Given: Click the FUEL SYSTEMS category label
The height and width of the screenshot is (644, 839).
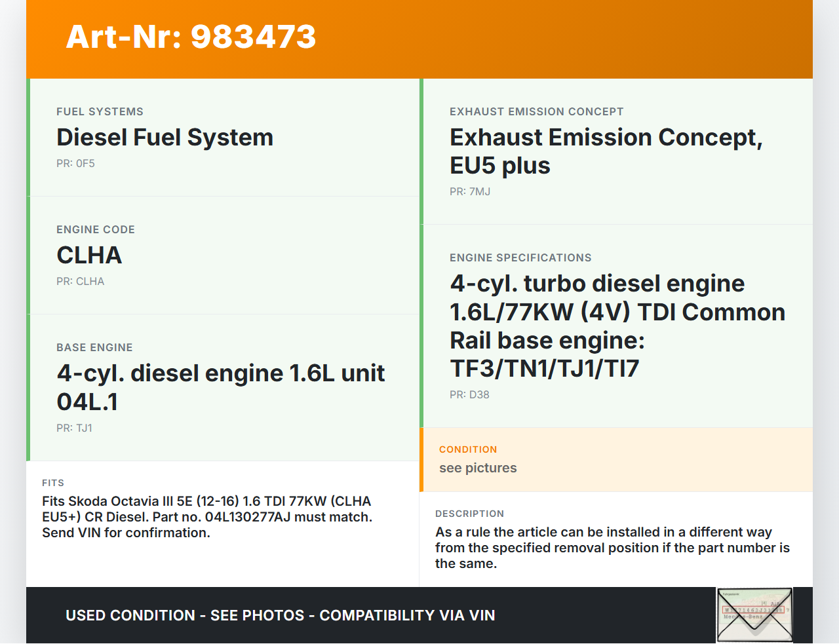Looking at the screenshot, I should tap(100, 112).
